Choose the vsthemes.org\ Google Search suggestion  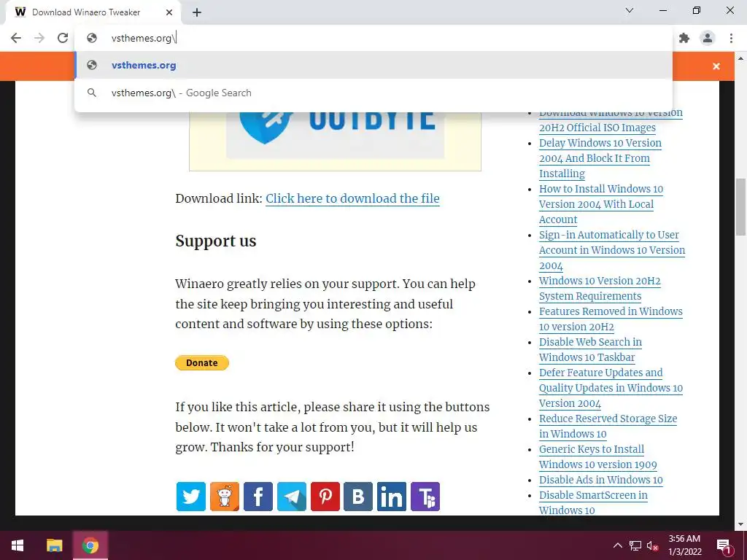click(373, 93)
